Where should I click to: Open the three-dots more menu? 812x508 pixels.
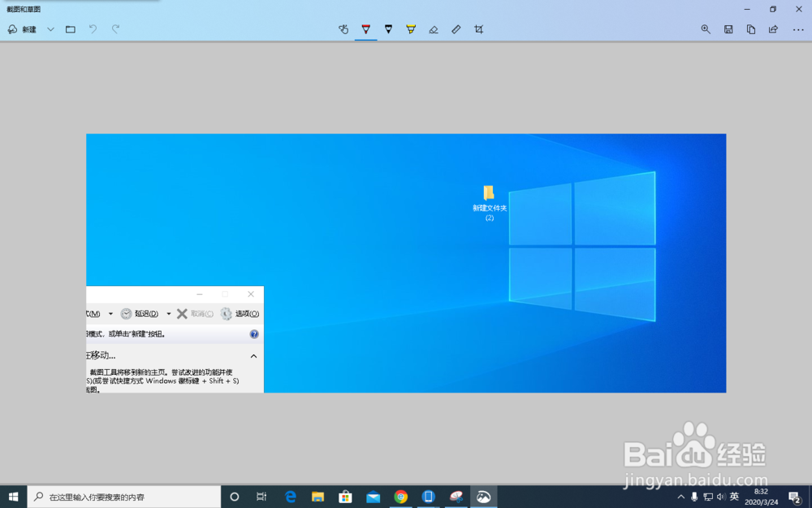coord(798,29)
